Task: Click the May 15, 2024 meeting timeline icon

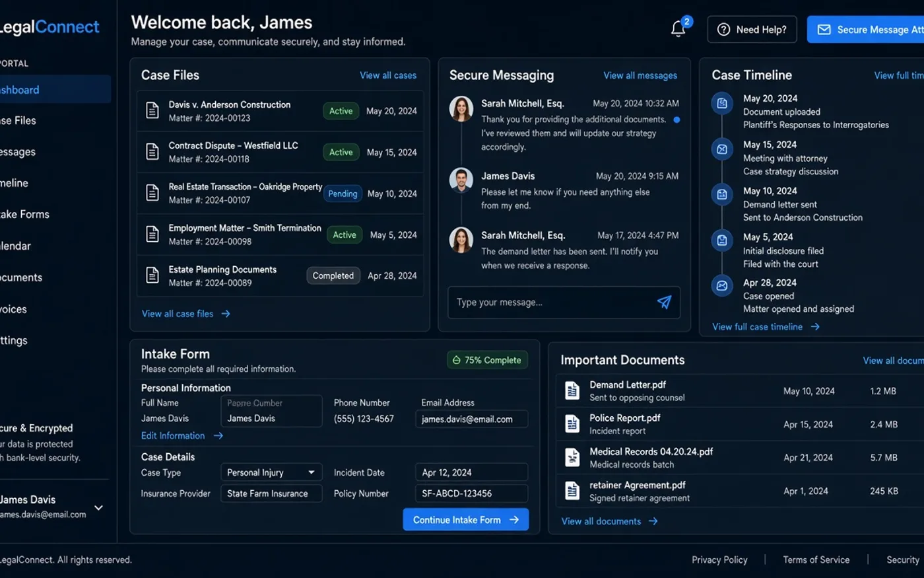Action: click(x=722, y=149)
